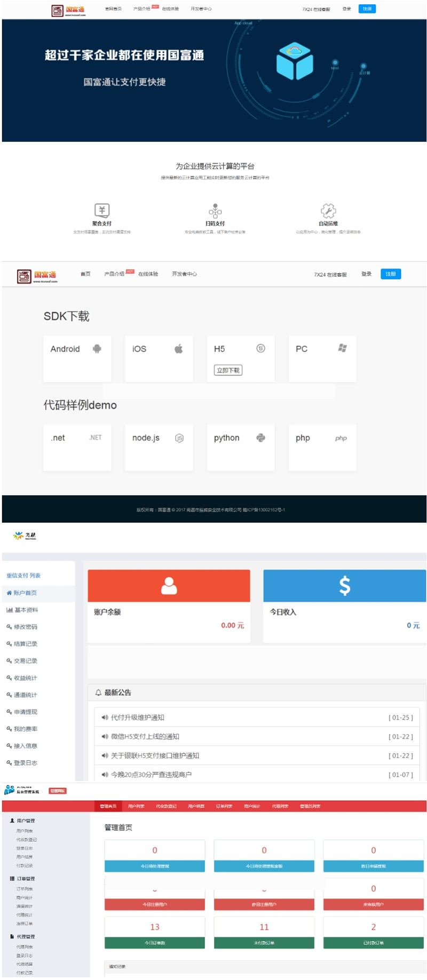Image resolution: width=427 pixels, height=980 pixels.
Task: Click the 扫码支付 scan icon
Action: [x=215, y=210]
